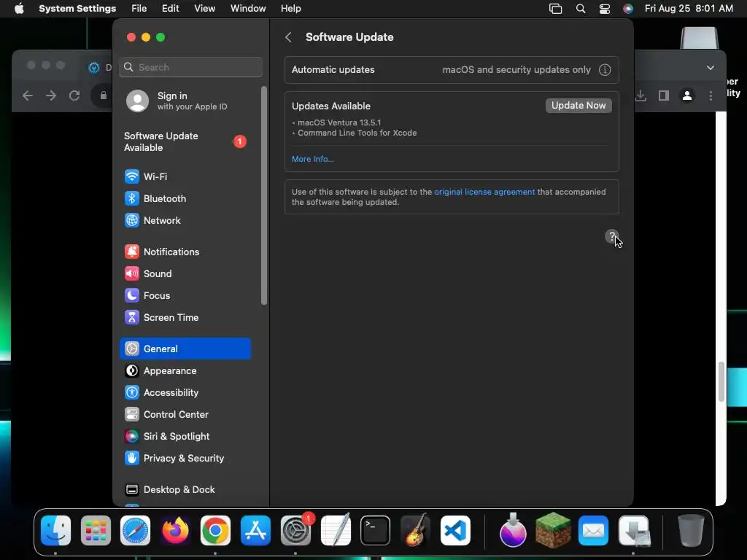Open Mail from the Dock
This screenshot has width=747, height=560.
[593, 531]
